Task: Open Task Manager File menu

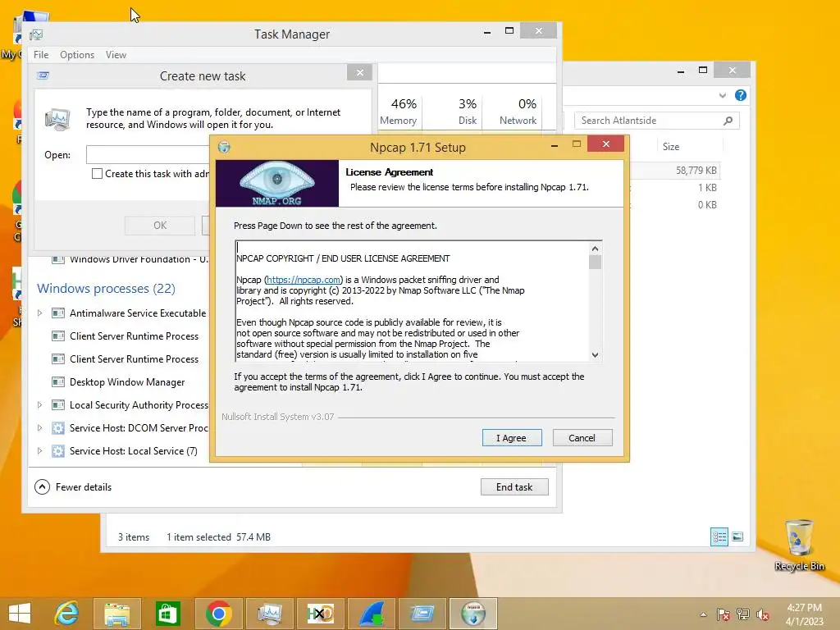Action: (x=41, y=55)
